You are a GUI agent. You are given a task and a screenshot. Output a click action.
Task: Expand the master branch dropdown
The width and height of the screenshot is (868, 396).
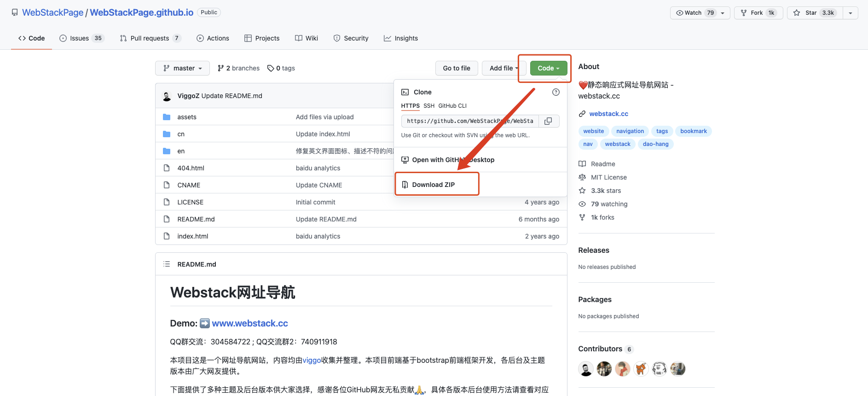183,68
